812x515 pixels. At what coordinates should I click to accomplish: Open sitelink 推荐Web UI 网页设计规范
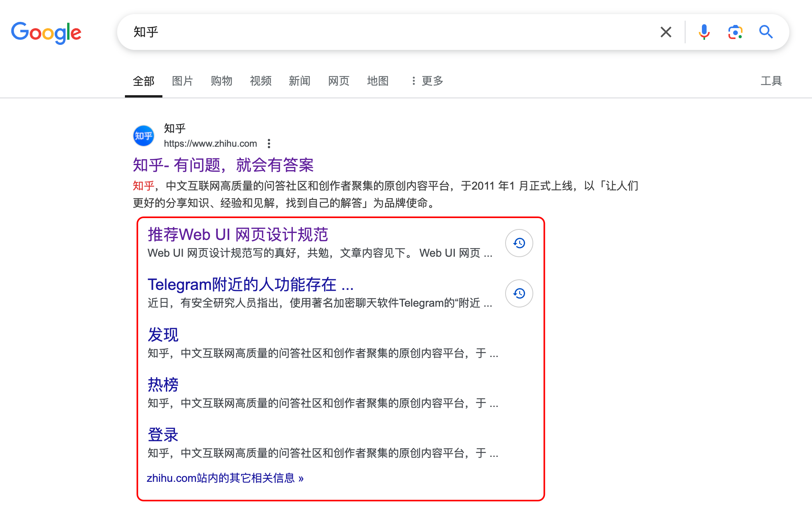[238, 234]
